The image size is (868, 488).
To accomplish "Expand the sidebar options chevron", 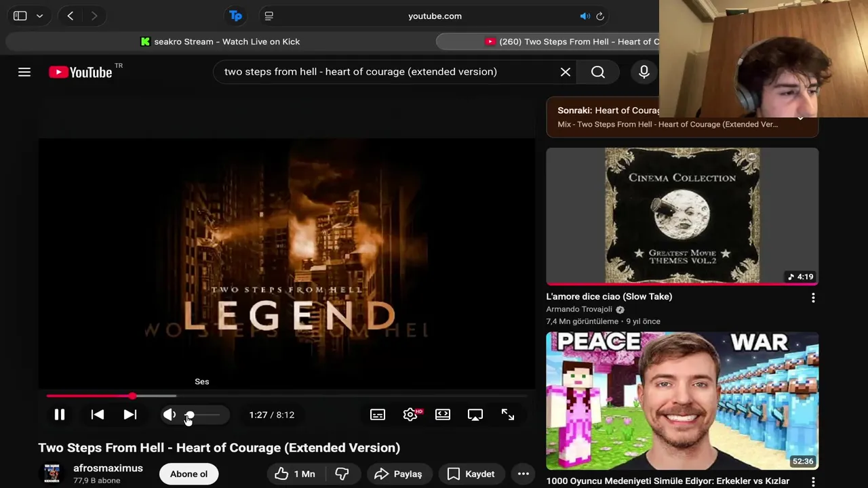I will point(39,16).
